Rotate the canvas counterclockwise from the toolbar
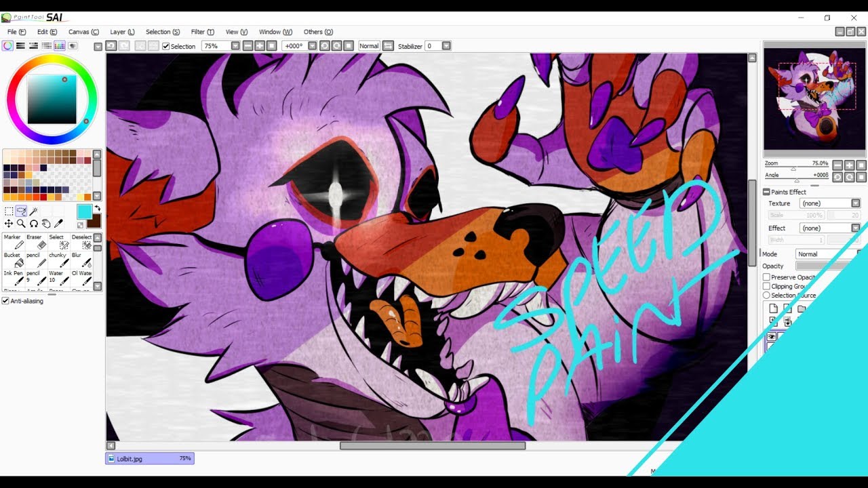The height and width of the screenshot is (488, 868). (324, 46)
